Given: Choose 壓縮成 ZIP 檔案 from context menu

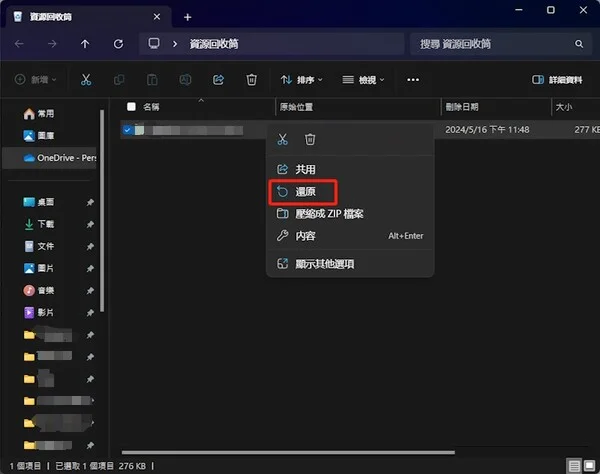Looking at the screenshot, I should pos(328,213).
